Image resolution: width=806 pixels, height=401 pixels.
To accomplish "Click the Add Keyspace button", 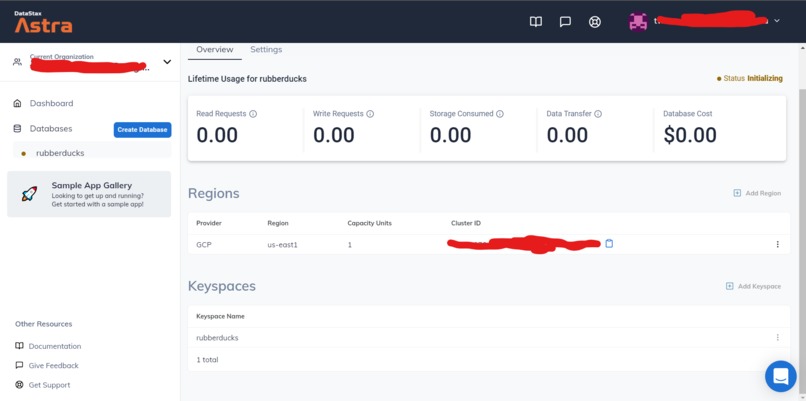I will 753,286.
